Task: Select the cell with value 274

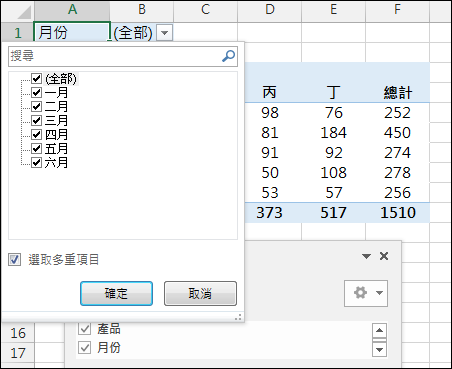Action: tap(398, 153)
